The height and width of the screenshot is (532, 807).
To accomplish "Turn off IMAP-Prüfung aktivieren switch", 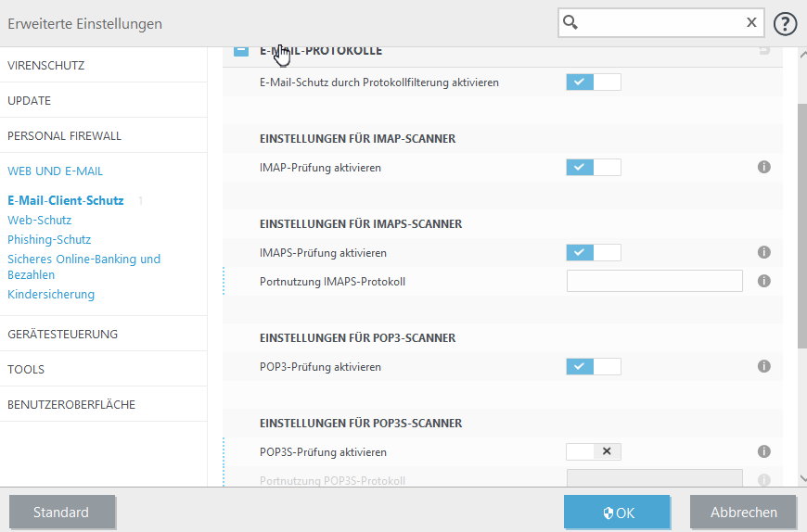I will [593, 168].
